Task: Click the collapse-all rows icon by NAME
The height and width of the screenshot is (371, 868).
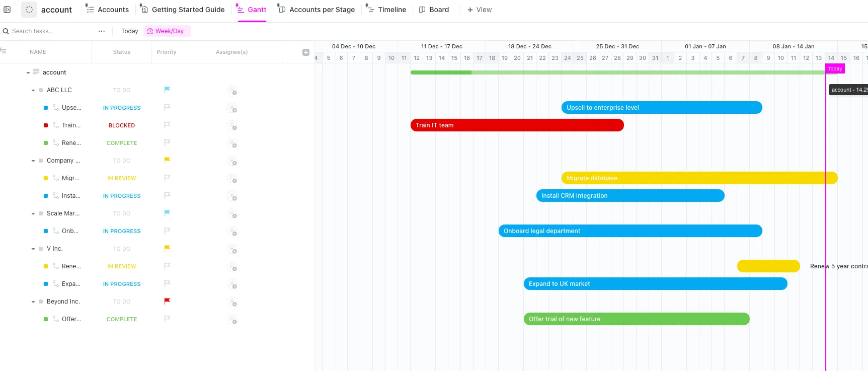Action: pyautogui.click(x=3, y=51)
